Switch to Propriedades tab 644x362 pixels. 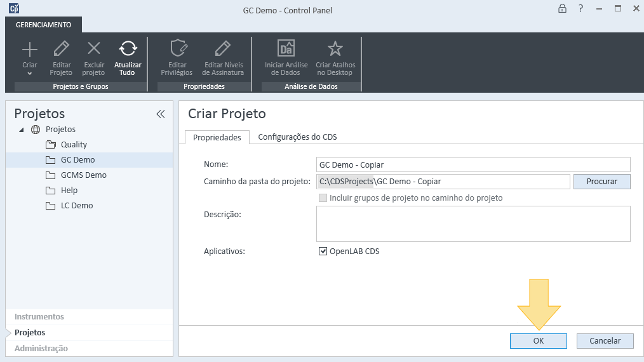coord(217,137)
